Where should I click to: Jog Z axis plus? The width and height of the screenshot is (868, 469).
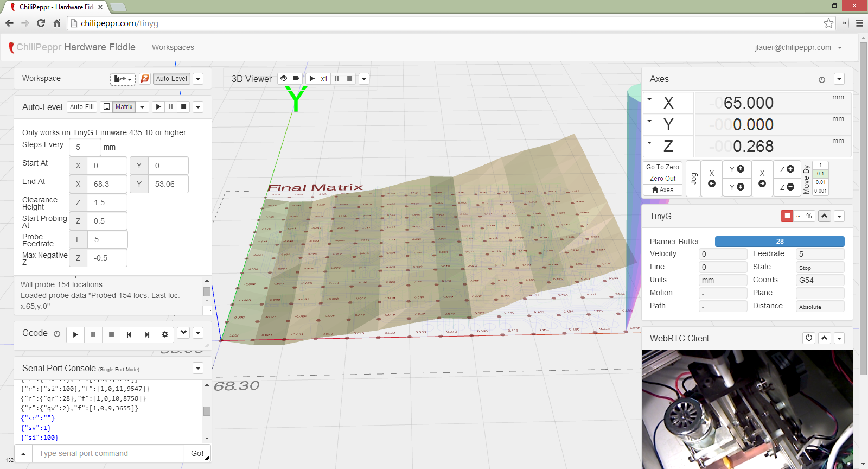pos(787,169)
